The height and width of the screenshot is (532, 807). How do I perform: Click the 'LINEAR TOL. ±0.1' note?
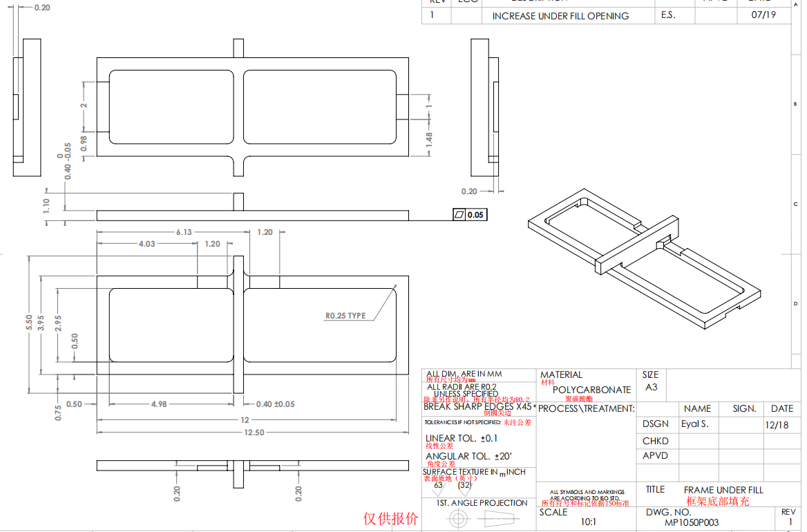(462, 438)
